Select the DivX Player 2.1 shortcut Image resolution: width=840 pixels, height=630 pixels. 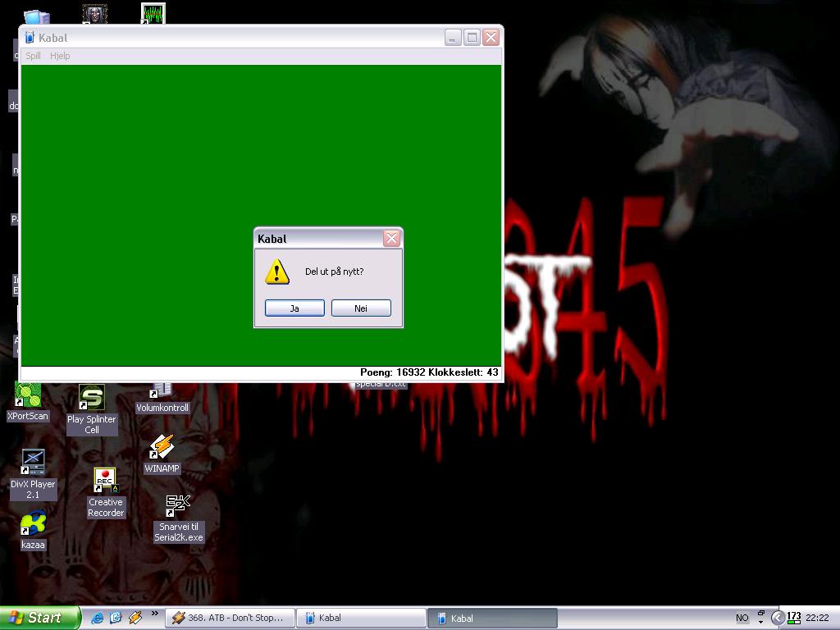[x=33, y=474]
